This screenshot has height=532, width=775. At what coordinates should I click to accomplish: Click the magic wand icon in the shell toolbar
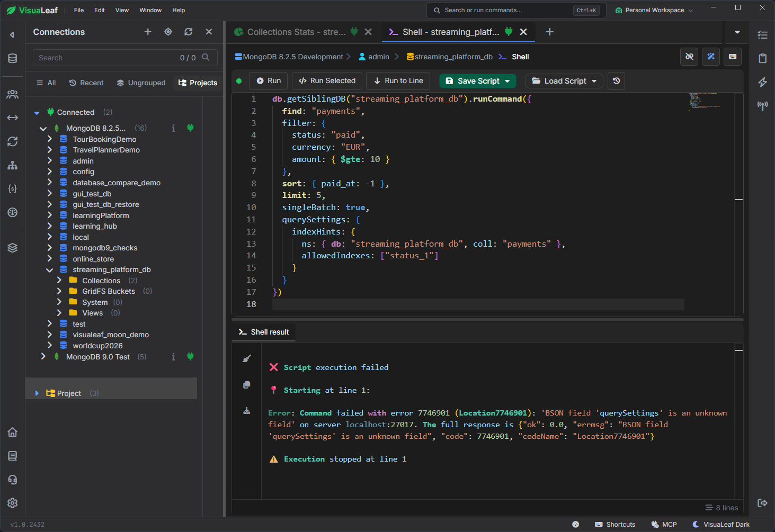point(711,57)
